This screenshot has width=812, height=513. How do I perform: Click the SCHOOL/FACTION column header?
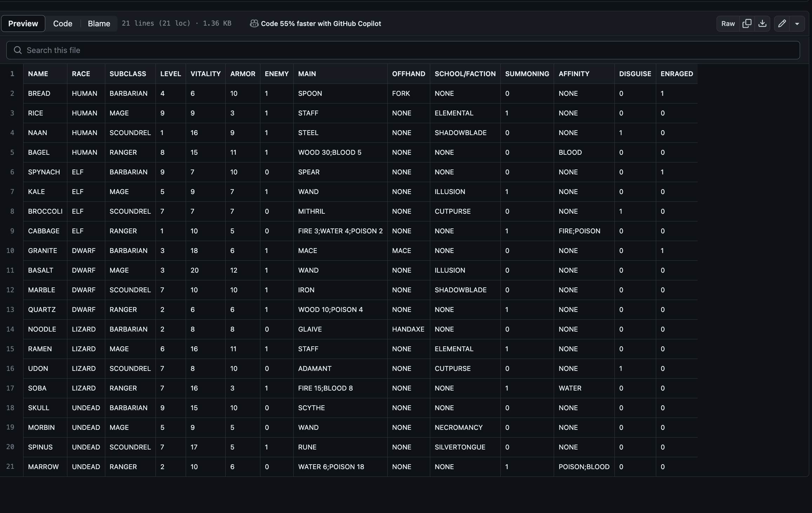click(x=465, y=74)
